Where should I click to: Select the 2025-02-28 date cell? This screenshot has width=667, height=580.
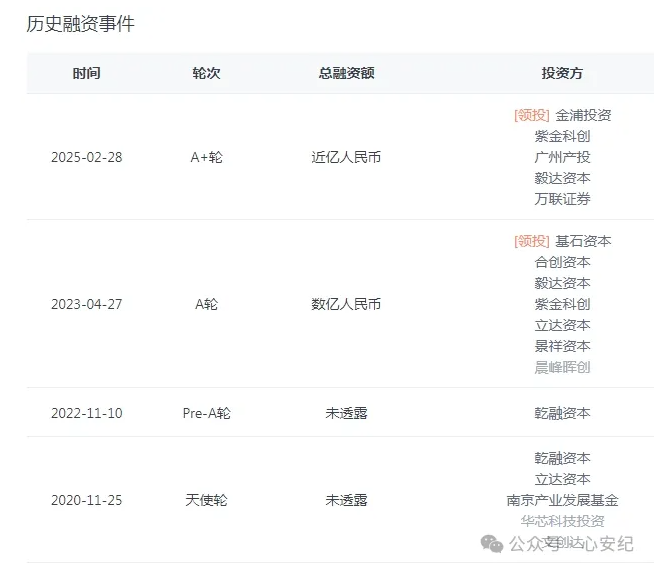point(86,157)
